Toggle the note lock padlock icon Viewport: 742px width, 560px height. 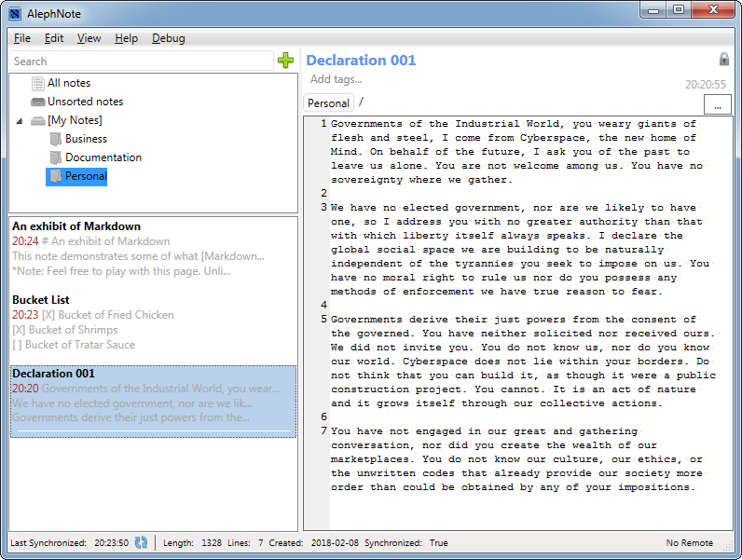pos(724,60)
